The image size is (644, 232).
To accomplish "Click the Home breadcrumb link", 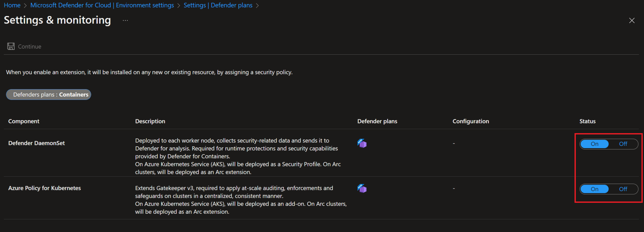I will (12, 5).
